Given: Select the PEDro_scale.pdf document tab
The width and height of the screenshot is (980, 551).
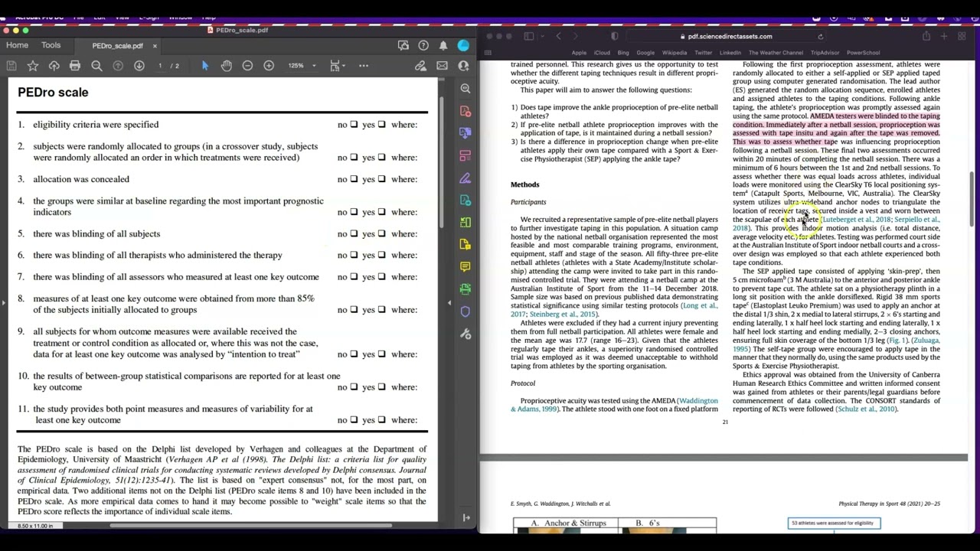Looking at the screenshot, I should pyautogui.click(x=117, y=46).
